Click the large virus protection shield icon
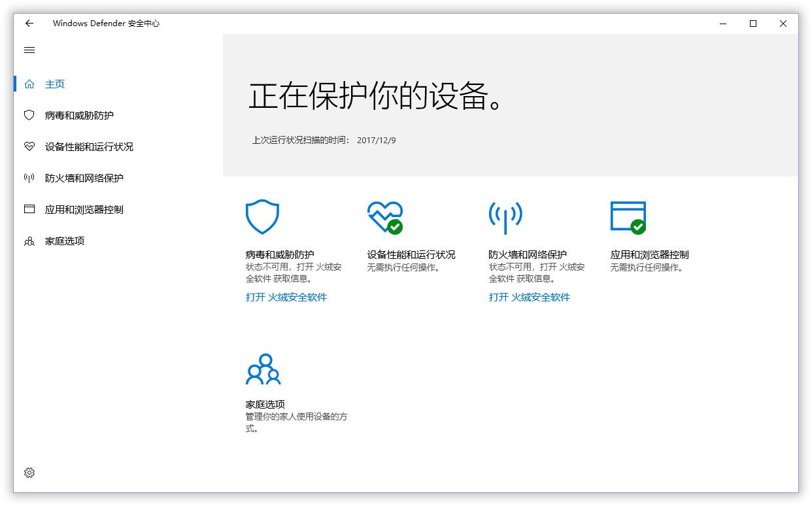This screenshot has height=506, width=812. click(262, 217)
